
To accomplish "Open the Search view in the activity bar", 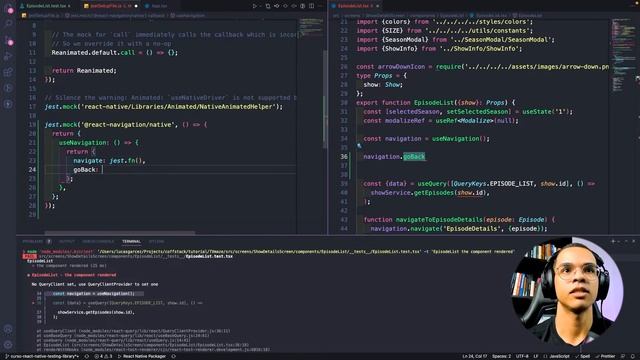I will pyautogui.click(x=8, y=23).
